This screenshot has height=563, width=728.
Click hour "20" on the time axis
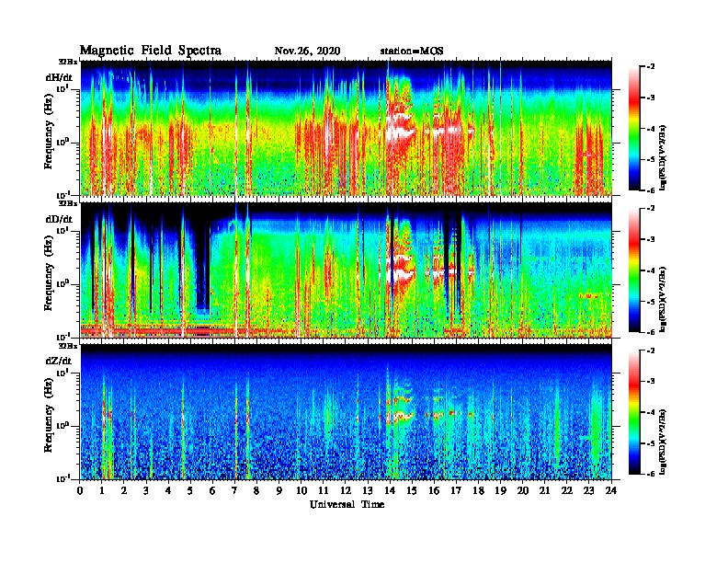tap(523, 490)
